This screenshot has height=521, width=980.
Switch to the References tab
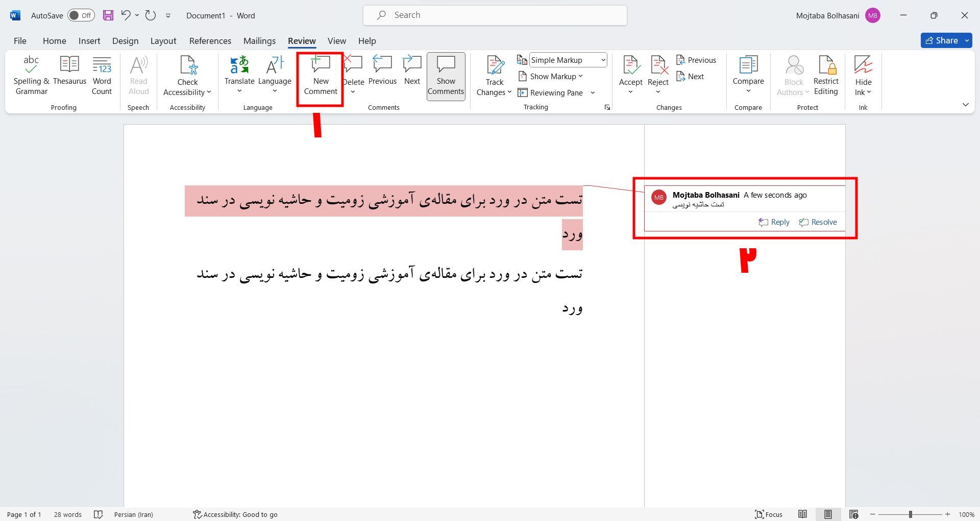point(210,41)
